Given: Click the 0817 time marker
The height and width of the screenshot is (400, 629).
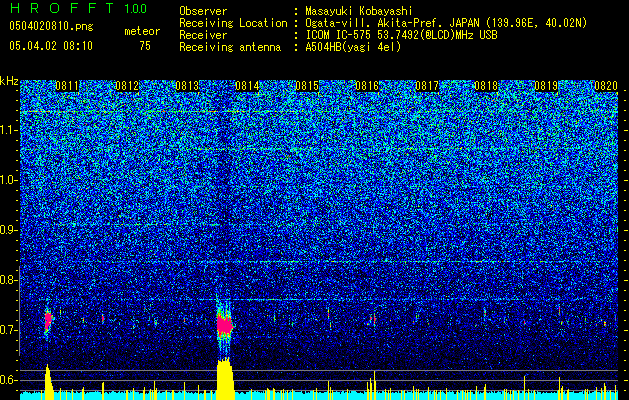Looking at the screenshot, I should click(427, 86).
